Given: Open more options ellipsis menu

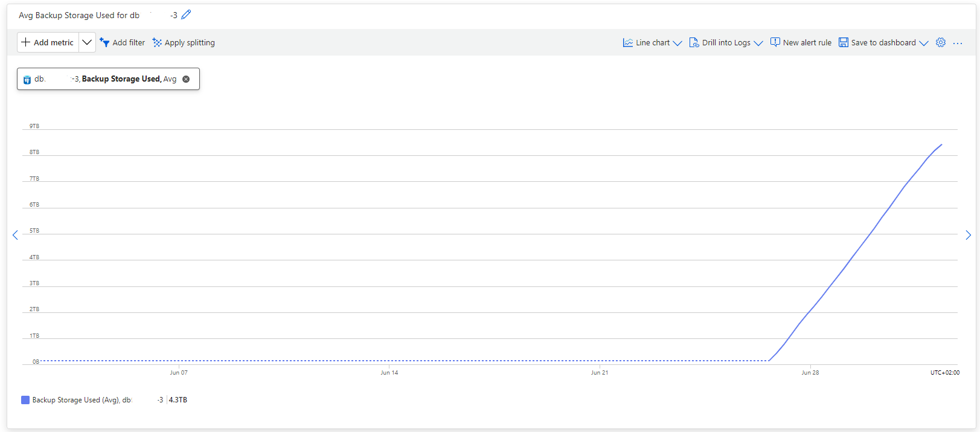Looking at the screenshot, I should [x=958, y=43].
